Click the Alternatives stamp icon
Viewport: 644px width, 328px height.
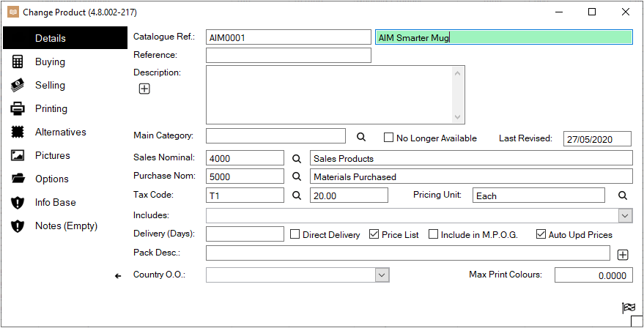coord(18,133)
